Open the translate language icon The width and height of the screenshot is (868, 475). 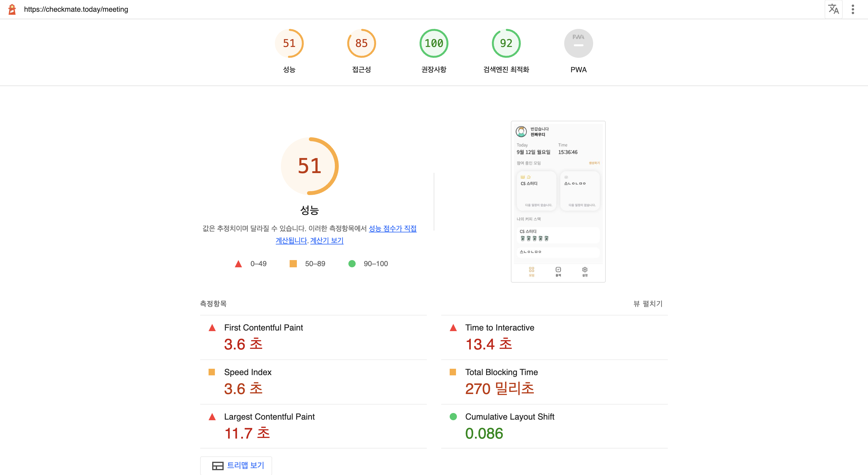833,9
